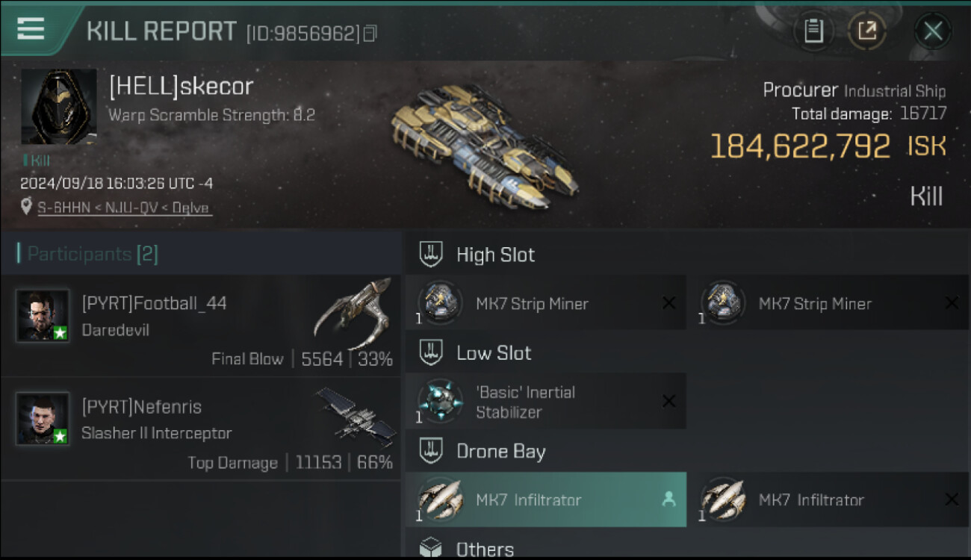Click the Daredevil ship image

click(x=353, y=314)
